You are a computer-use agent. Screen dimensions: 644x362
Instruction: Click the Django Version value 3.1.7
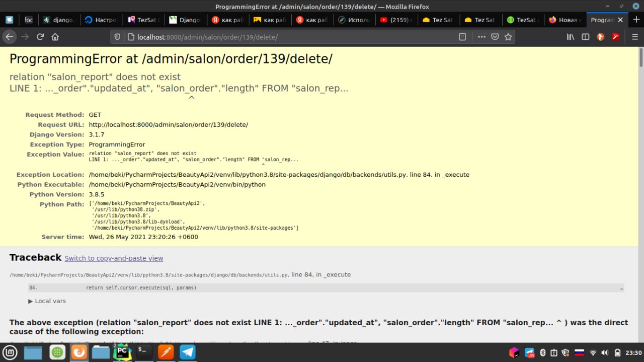[x=97, y=134]
